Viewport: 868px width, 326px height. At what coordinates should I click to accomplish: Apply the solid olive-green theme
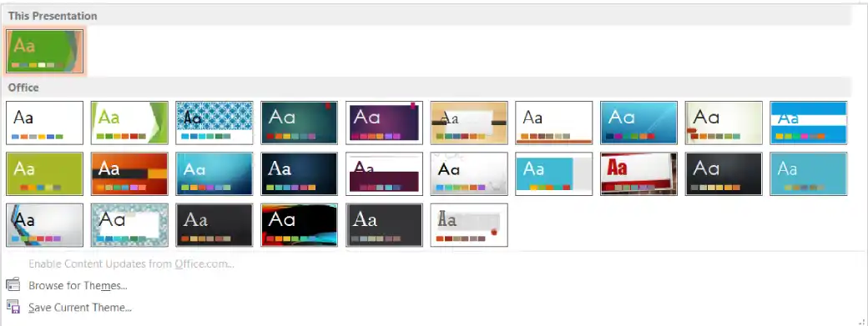pos(45,174)
